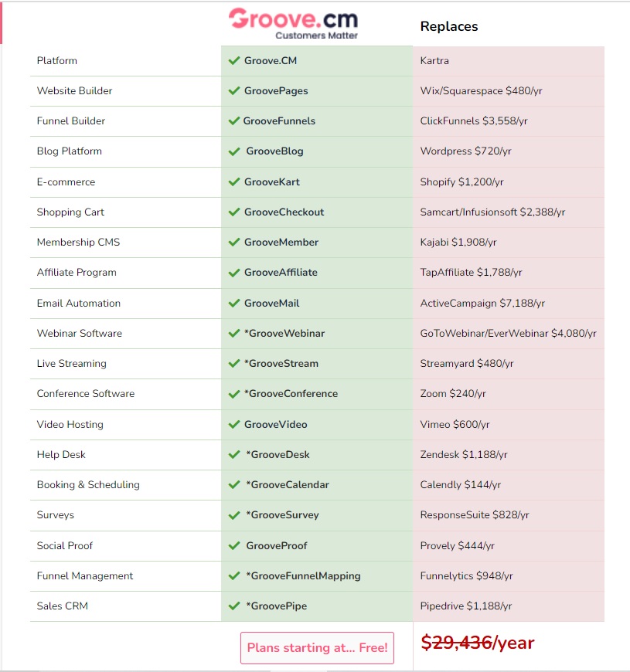Click the checkmark next to GrooveMail
Screen dimensions: 630x672
[x=234, y=304]
